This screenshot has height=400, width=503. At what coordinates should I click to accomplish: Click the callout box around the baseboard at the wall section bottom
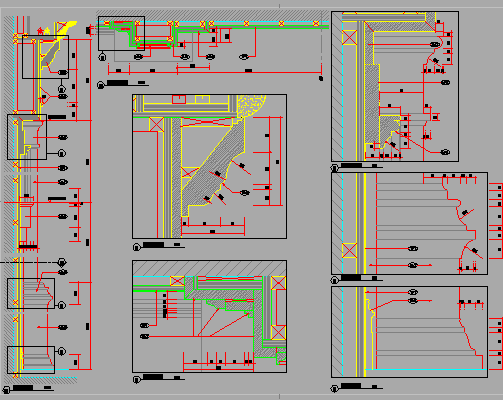click(31, 360)
